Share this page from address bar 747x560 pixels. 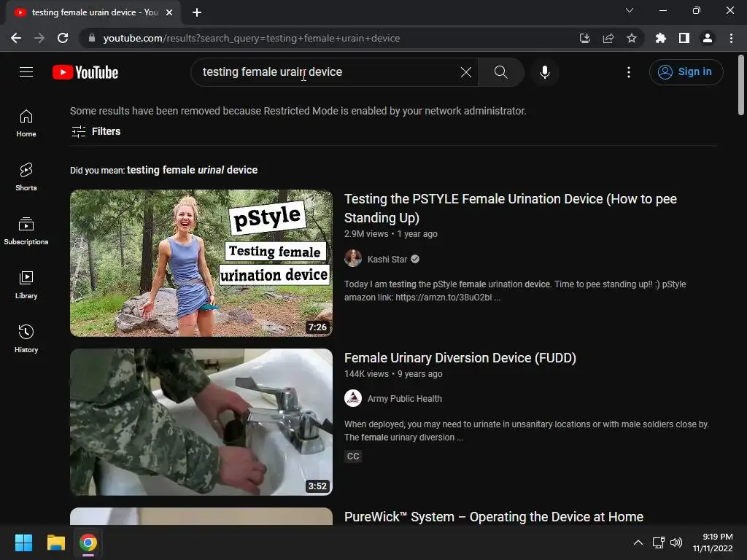coord(608,38)
